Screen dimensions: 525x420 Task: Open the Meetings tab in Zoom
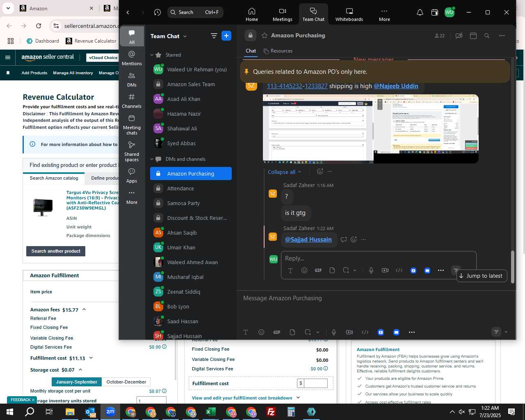coord(283,14)
